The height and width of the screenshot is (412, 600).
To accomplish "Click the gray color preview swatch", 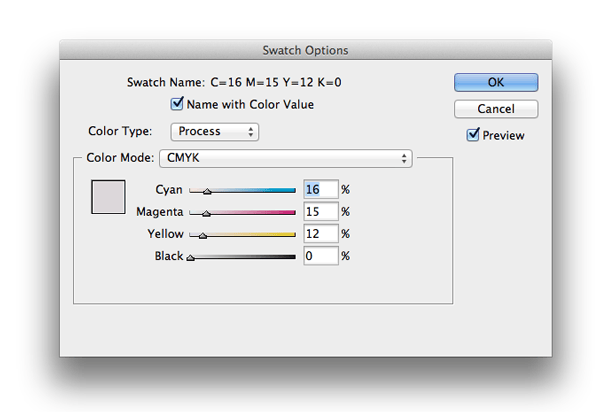I will (108, 197).
